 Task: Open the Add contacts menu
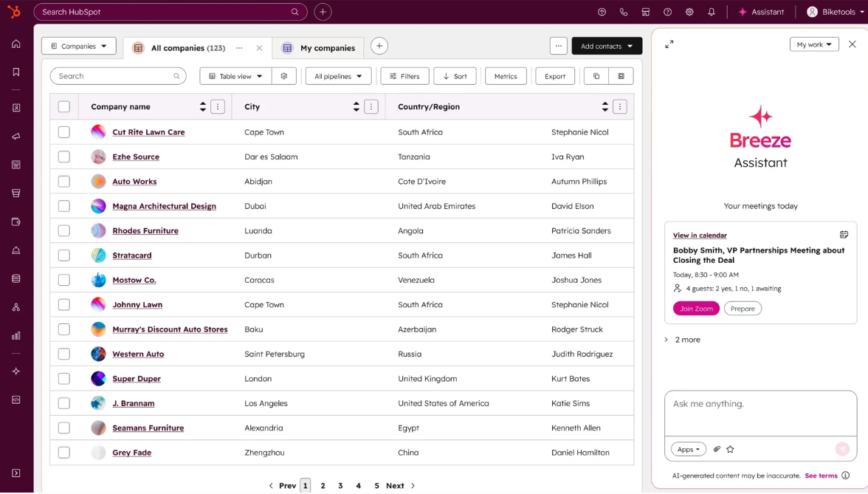tap(606, 45)
